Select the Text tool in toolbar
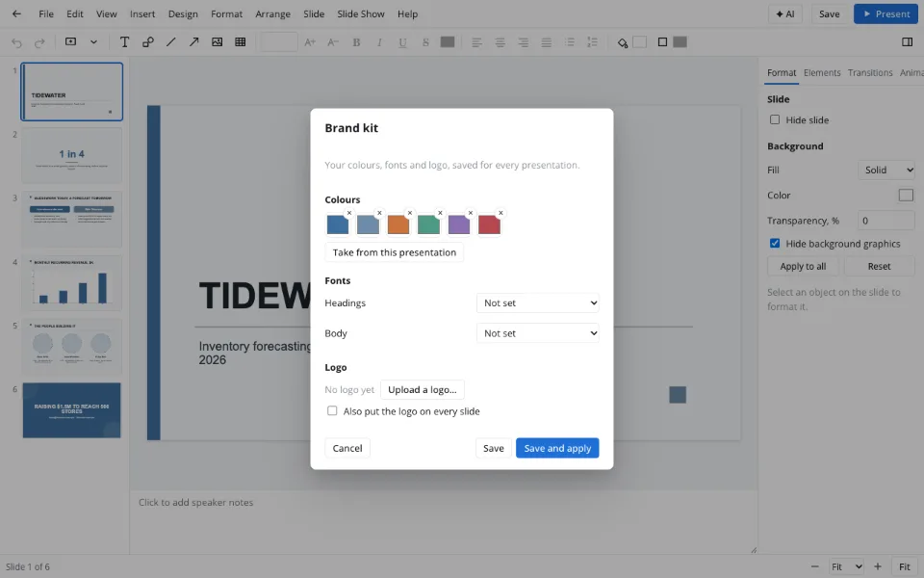 [x=124, y=41]
